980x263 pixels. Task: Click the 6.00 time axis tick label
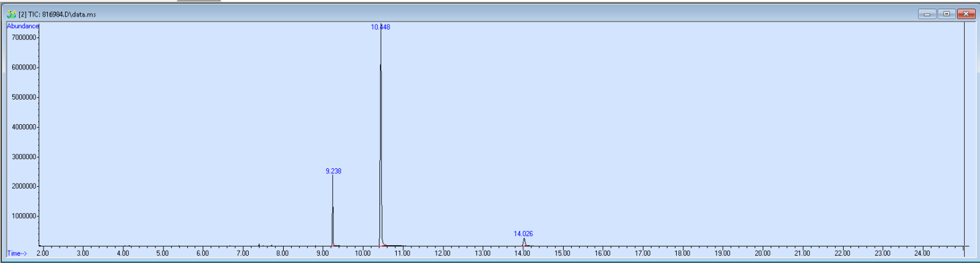pos(202,253)
